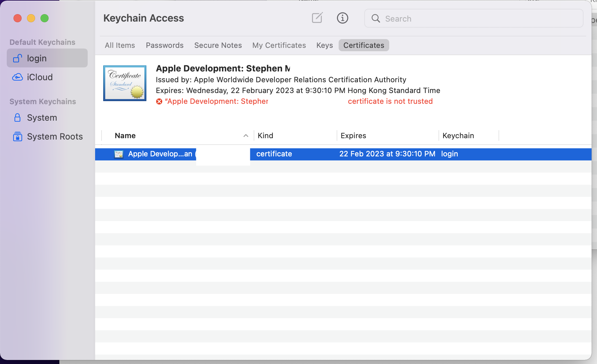Click the padlock icon beside System
The height and width of the screenshot is (364, 597).
pos(18,117)
